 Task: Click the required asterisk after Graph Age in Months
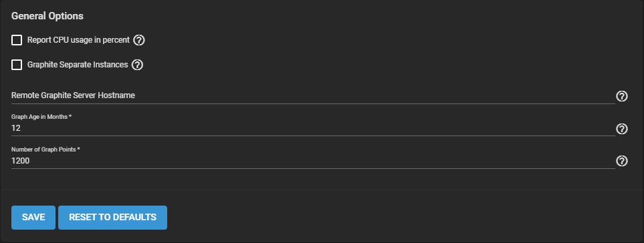pos(70,116)
